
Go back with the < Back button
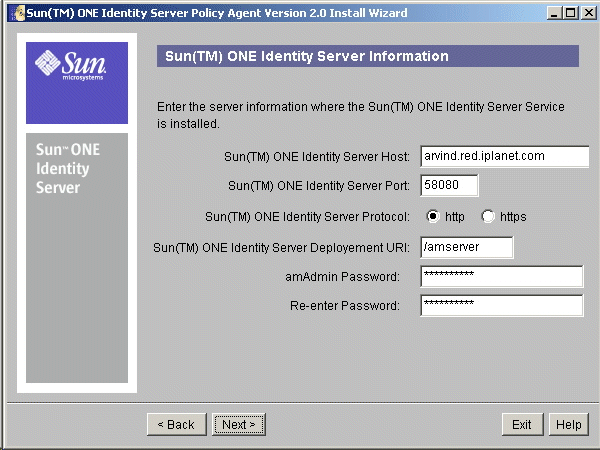[176, 424]
